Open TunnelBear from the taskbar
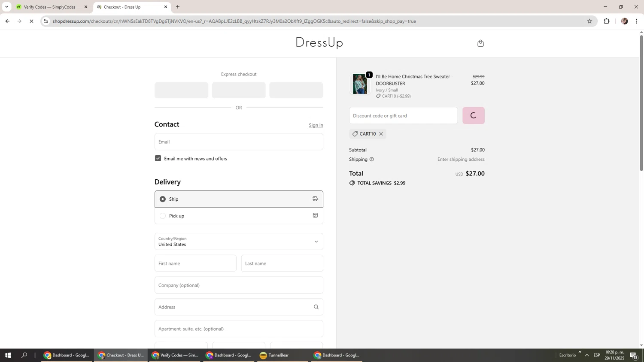This screenshot has width=644, height=362. [283, 355]
